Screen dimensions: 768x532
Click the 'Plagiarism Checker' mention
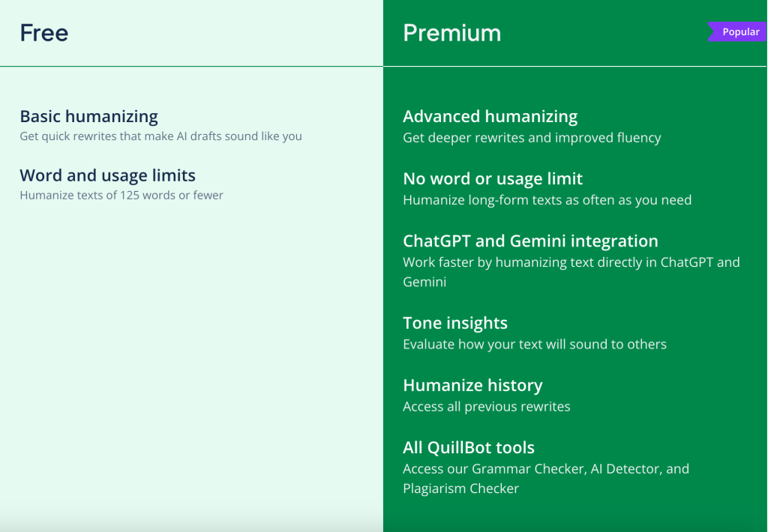460,489
